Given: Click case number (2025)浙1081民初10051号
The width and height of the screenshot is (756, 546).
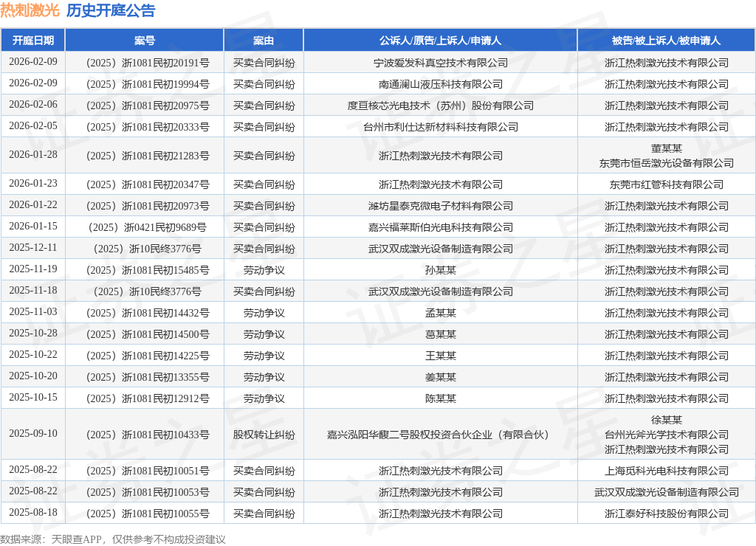Looking at the screenshot, I should coord(148,471).
